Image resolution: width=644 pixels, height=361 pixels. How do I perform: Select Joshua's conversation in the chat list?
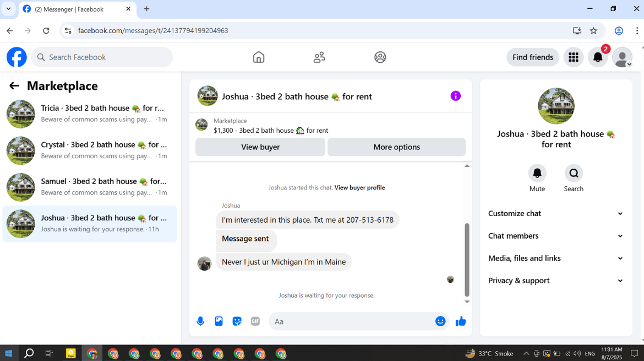[x=90, y=224]
